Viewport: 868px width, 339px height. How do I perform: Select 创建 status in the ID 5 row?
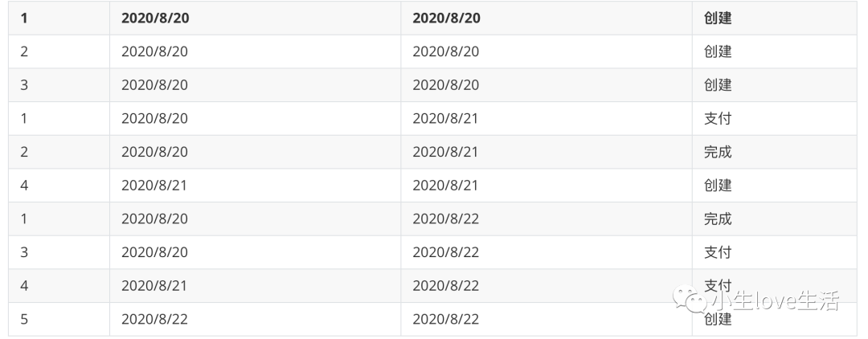click(x=718, y=319)
